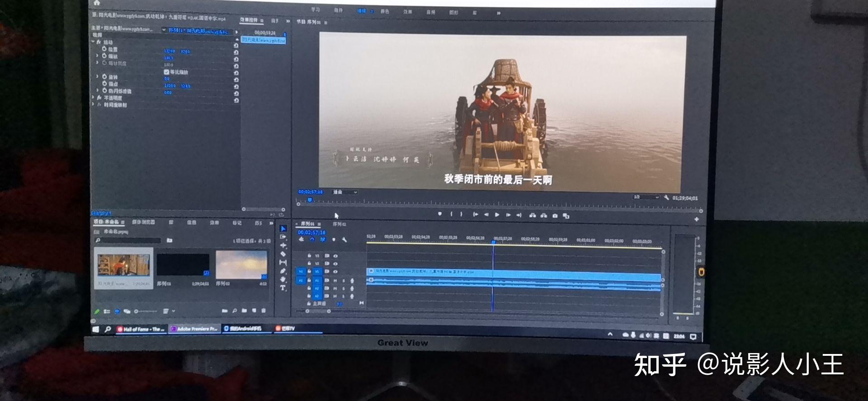This screenshot has height=401, width=868.
Task: Select the Razor tool
Action: [283, 254]
